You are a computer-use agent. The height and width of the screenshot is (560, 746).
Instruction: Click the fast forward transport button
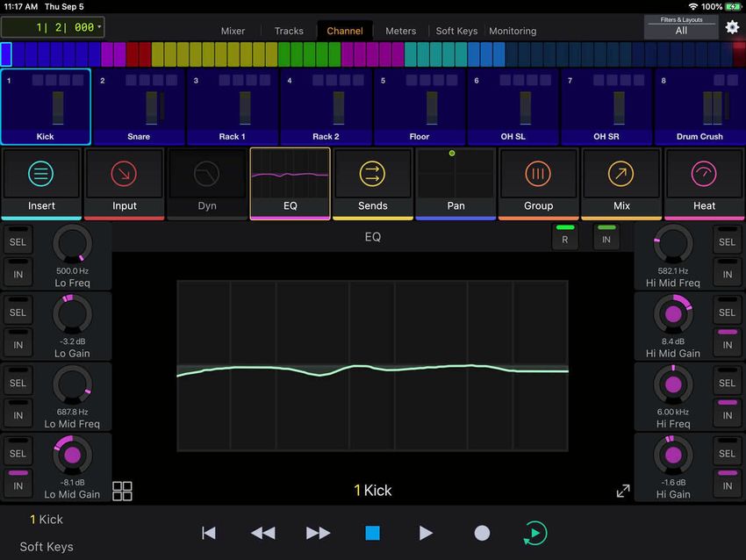[x=319, y=533]
